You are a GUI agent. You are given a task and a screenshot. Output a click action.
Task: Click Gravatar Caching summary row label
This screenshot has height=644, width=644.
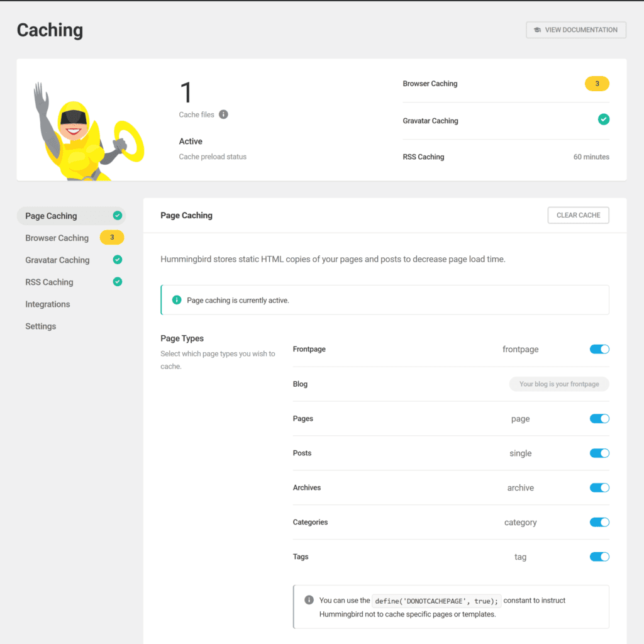pos(430,121)
